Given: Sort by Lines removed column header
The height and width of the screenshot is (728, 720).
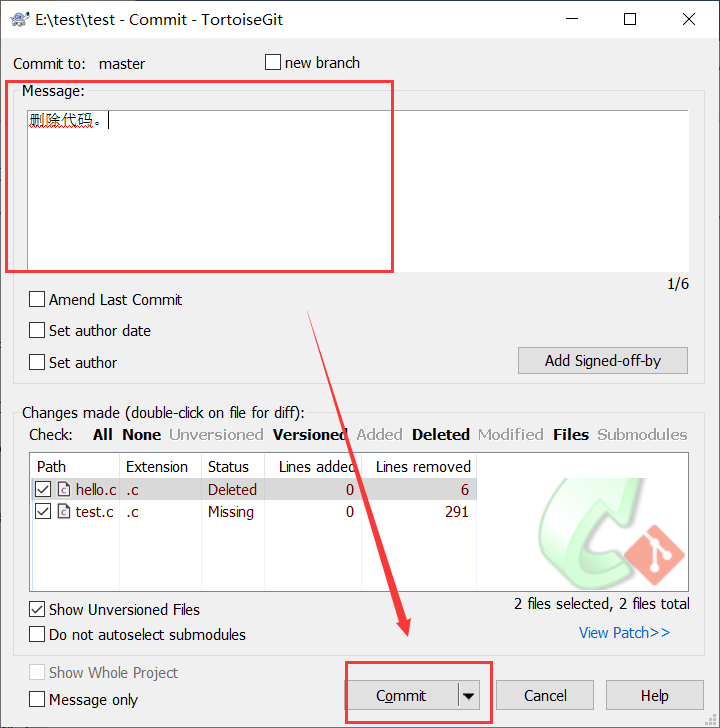Looking at the screenshot, I should tap(419, 466).
